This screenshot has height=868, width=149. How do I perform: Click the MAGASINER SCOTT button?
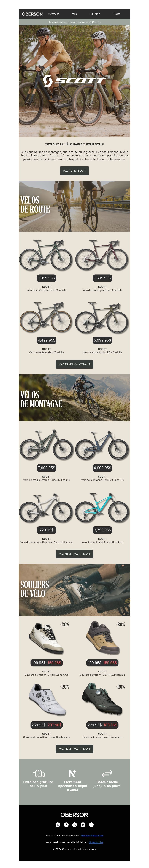click(x=74, y=171)
